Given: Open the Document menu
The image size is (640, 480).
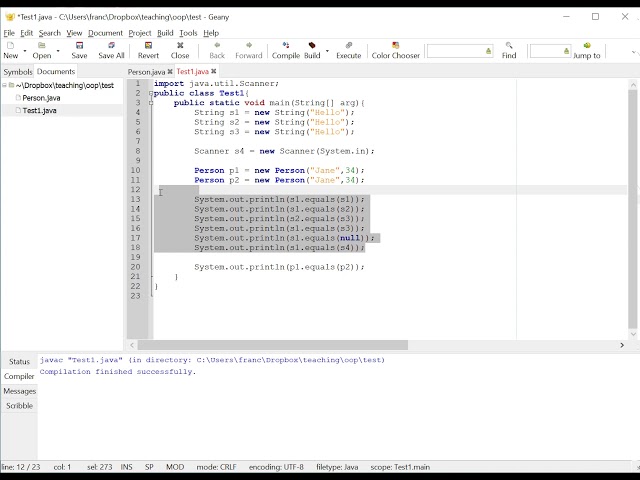Looking at the screenshot, I should 105,33.
